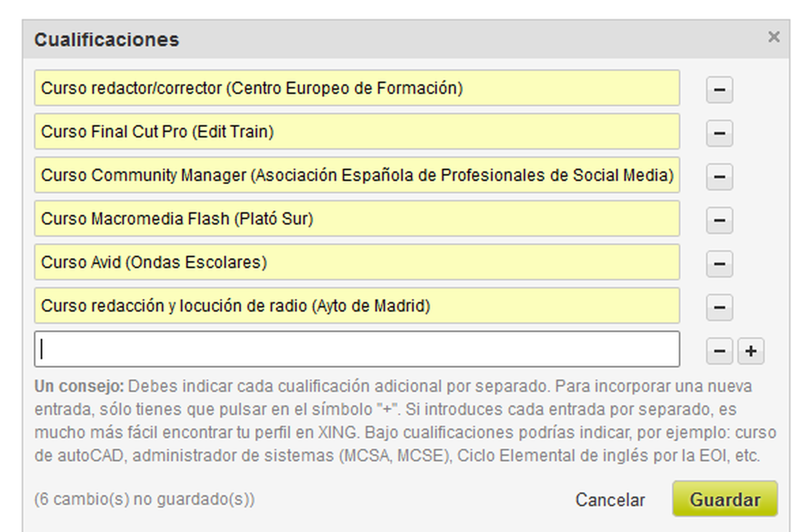
Task: Save changes with the Guardar button
Action: pos(726,499)
